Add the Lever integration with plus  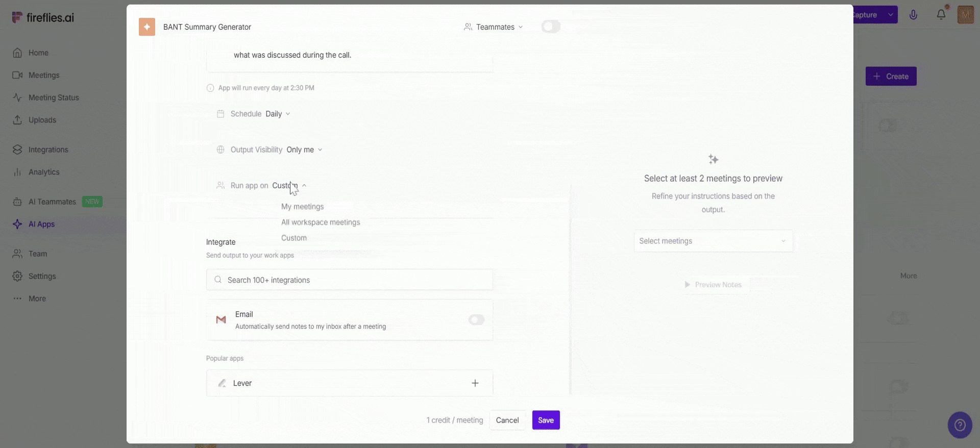[475, 383]
